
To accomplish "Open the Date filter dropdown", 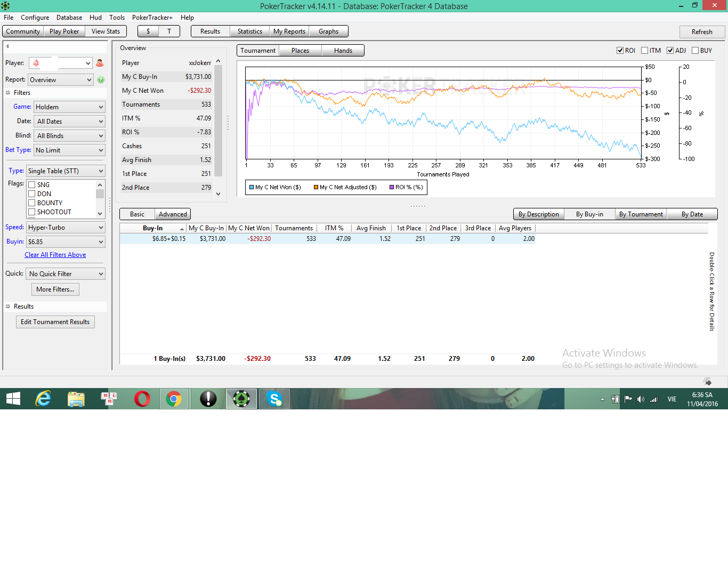I will tap(69, 122).
